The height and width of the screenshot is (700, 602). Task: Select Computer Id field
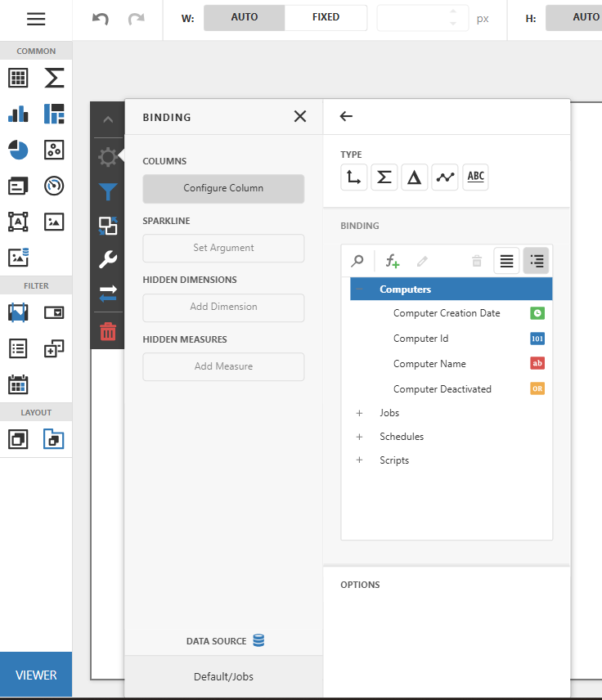(x=451, y=339)
